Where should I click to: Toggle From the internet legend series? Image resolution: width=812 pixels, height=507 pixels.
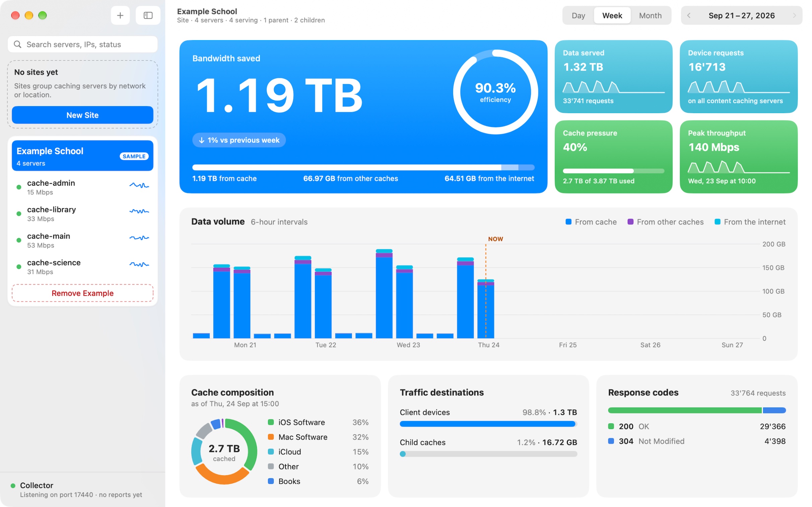tap(750, 222)
